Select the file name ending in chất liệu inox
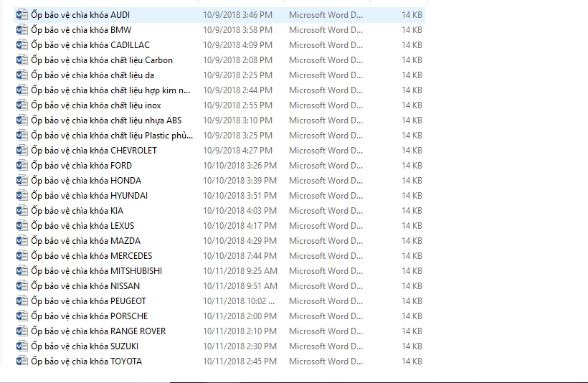This screenshot has height=383, width=588. point(96,105)
